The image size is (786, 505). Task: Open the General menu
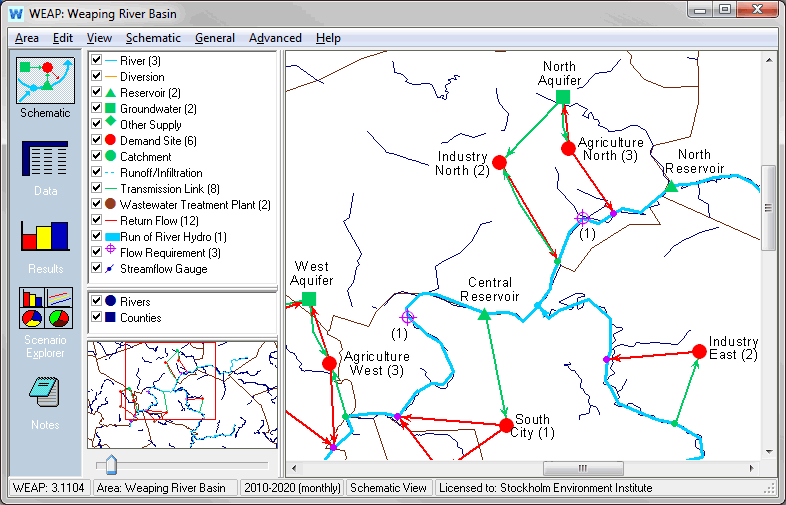click(215, 38)
